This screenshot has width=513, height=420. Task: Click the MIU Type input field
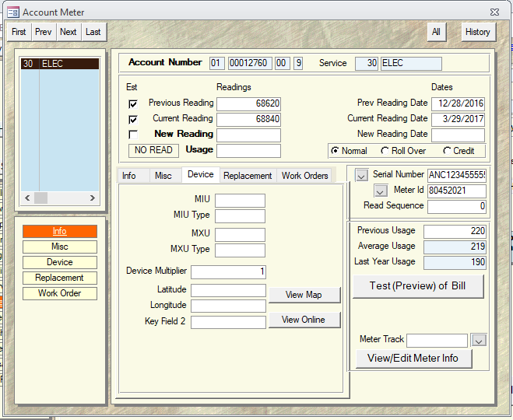point(240,216)
